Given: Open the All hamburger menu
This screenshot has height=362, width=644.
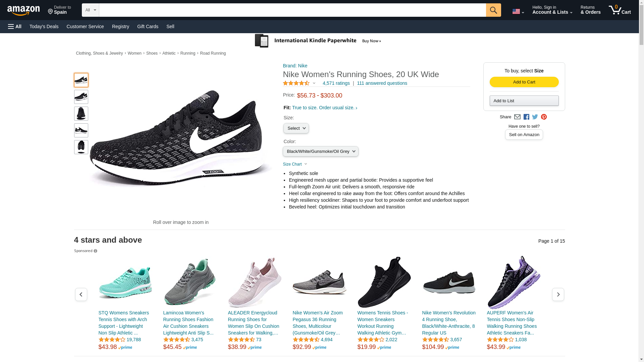Looking at the screenshot, I should 15,26.
